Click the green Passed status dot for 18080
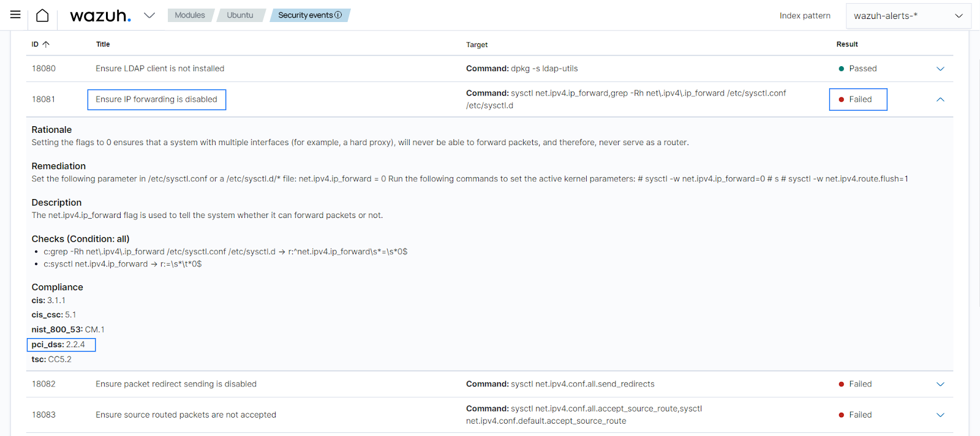Screen dimensions: 980x436 (842, 69)
